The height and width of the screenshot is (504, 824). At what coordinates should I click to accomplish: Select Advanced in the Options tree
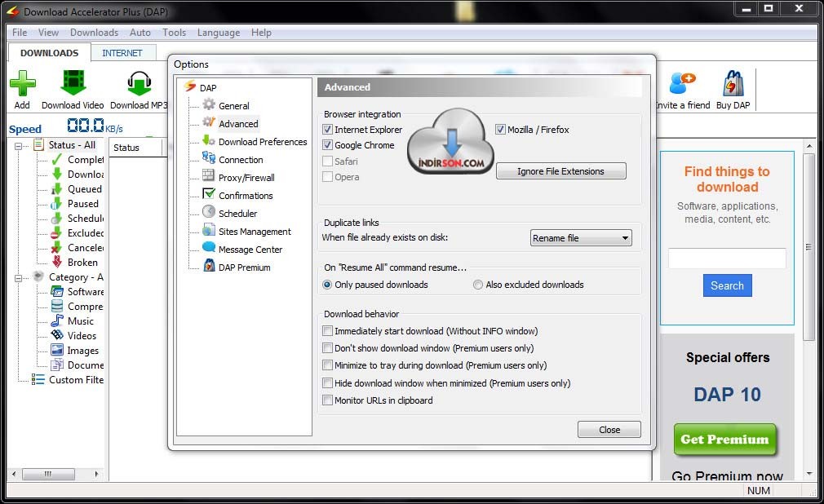tap(238, 123)
